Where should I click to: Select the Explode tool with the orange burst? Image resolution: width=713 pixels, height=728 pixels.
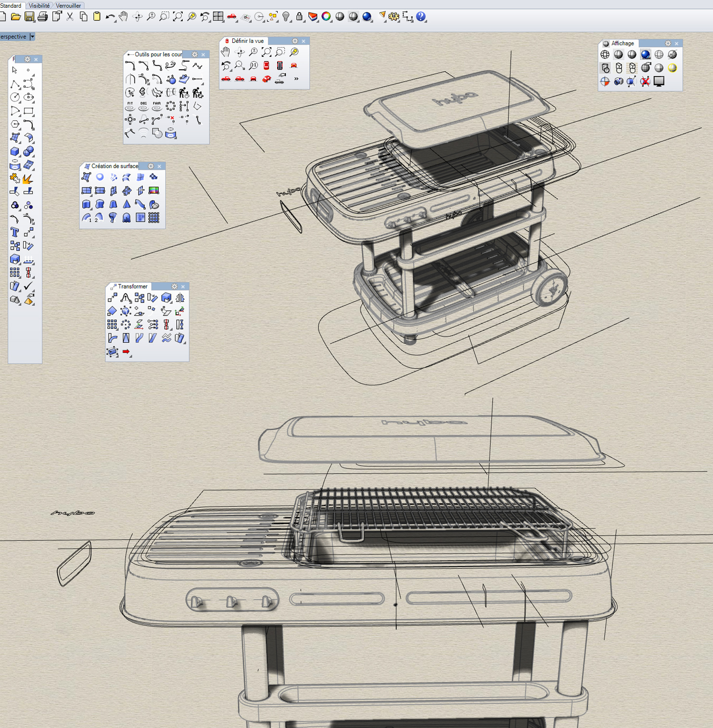[x=28, y=179]
